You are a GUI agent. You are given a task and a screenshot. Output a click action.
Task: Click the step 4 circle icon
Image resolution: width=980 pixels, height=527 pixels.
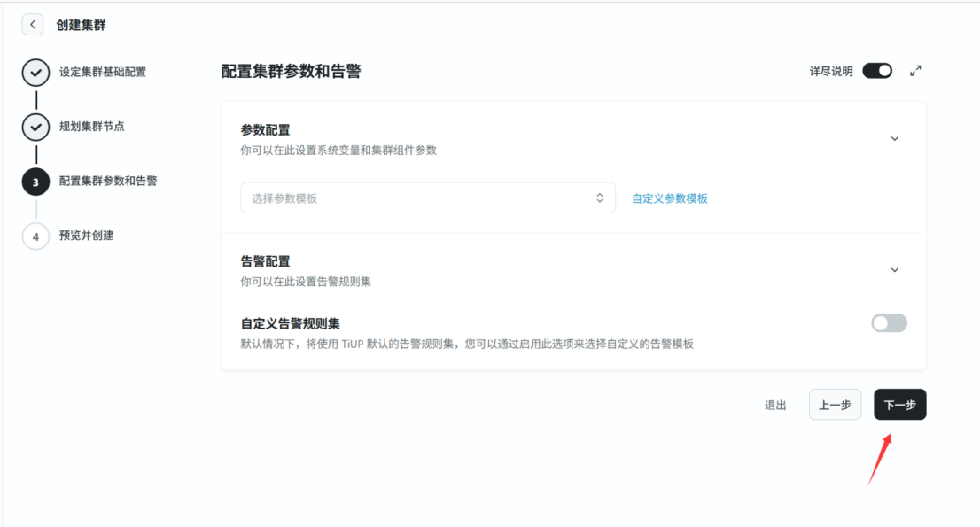(35, 236)
